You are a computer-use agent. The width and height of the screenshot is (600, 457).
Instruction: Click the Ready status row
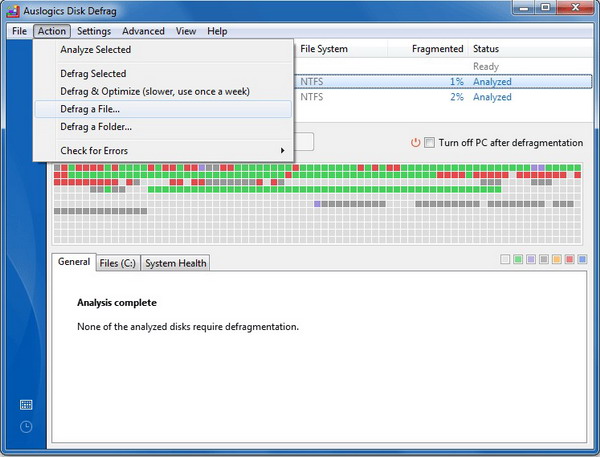pyautogui.click(x=443, y=67)
